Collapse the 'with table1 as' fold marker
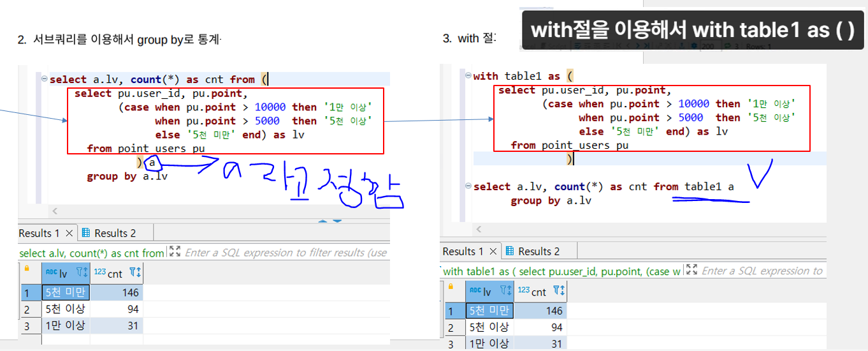Screen dimensions: 868x351 (x=468, y=76)
